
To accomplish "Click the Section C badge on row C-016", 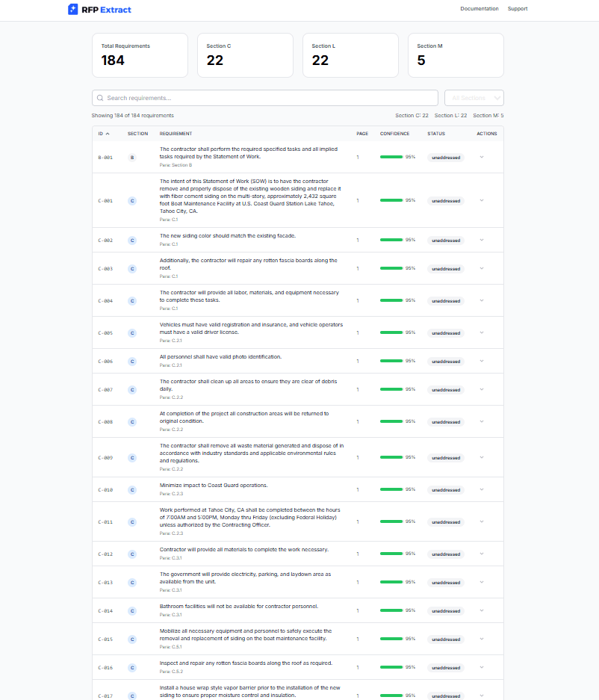I will (132, 667).
